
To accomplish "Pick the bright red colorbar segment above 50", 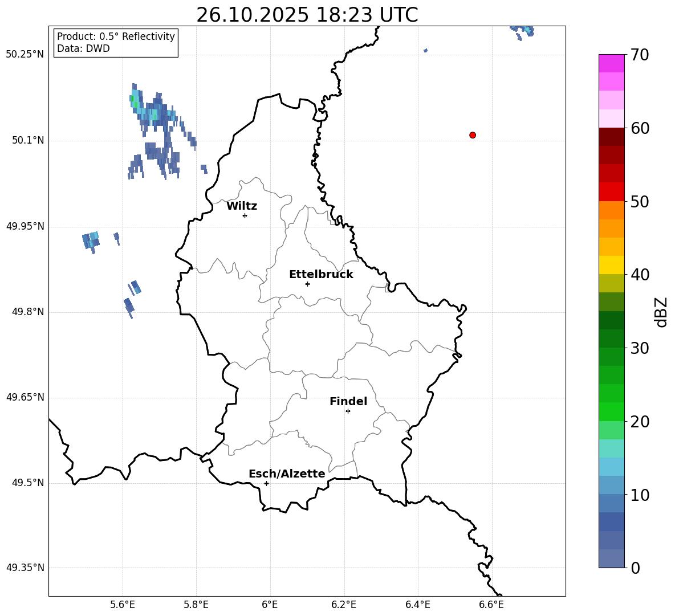I will click(x=611, y=192).
